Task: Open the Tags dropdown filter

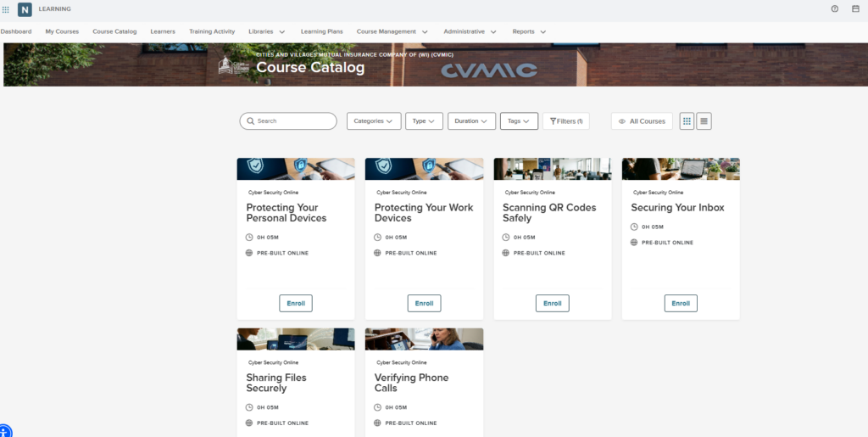Action: [x=519, y=120]
